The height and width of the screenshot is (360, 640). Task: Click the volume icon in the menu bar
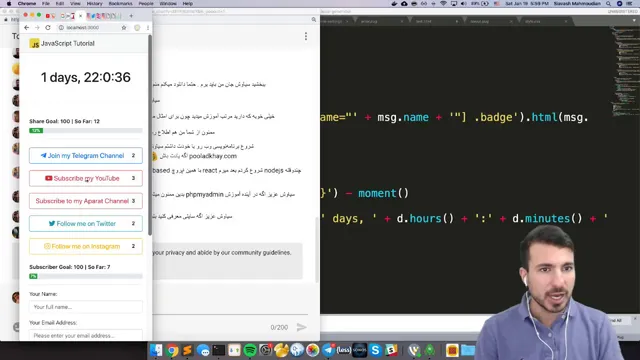tap(464, 4)
